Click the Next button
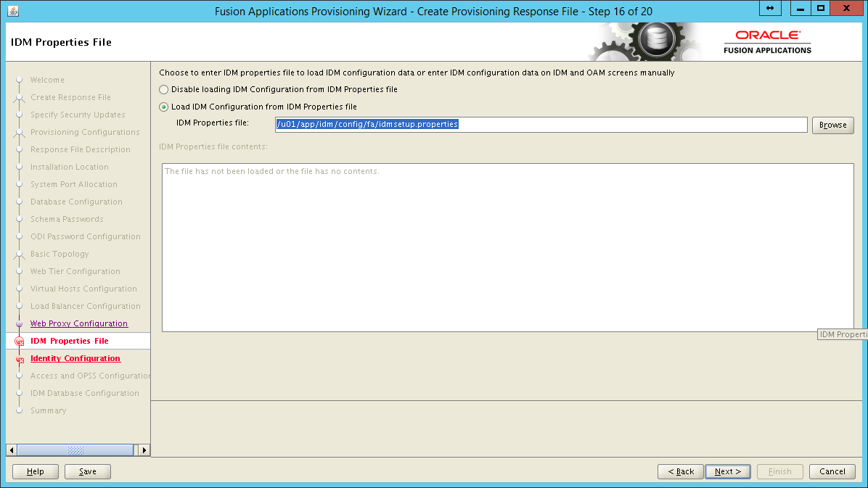The height and width of the screenshot is (488, 868). [727, 471]
